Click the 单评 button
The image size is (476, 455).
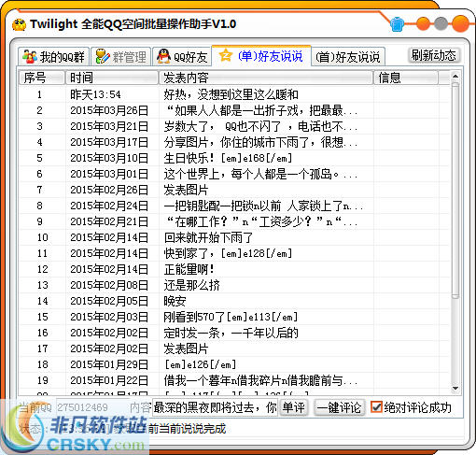click(x=294, y=407)
